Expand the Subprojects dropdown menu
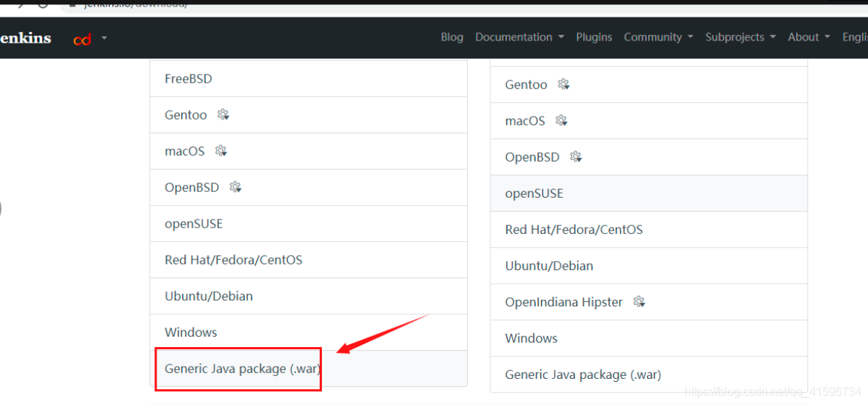Image resolution: width=868 pixels, height=405 pixels. click(740, 37)
